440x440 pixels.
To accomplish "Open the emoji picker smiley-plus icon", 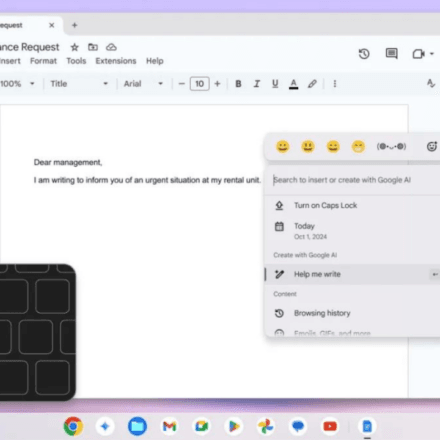I will point(432,146).
